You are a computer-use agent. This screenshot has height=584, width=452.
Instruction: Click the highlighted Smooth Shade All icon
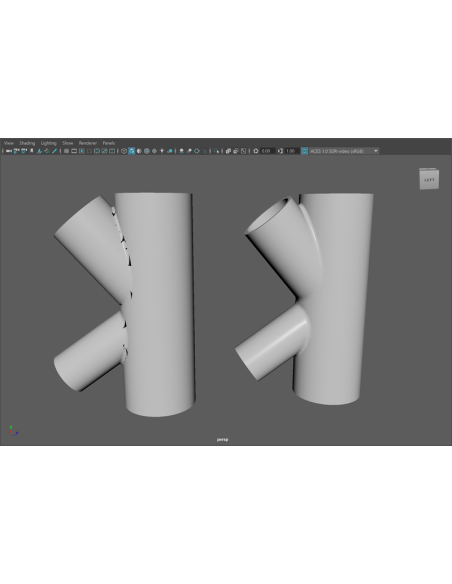tap(131, 151)
